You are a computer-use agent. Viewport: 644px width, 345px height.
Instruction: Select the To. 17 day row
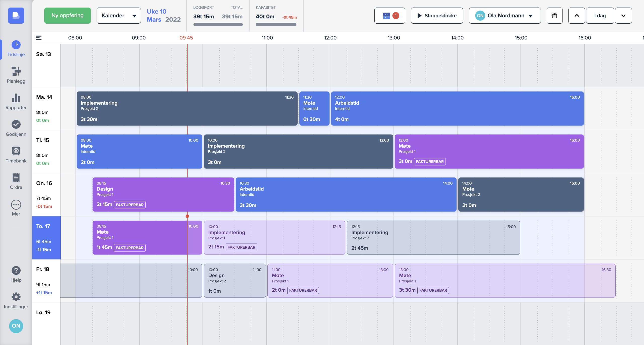tap(46, 237)
